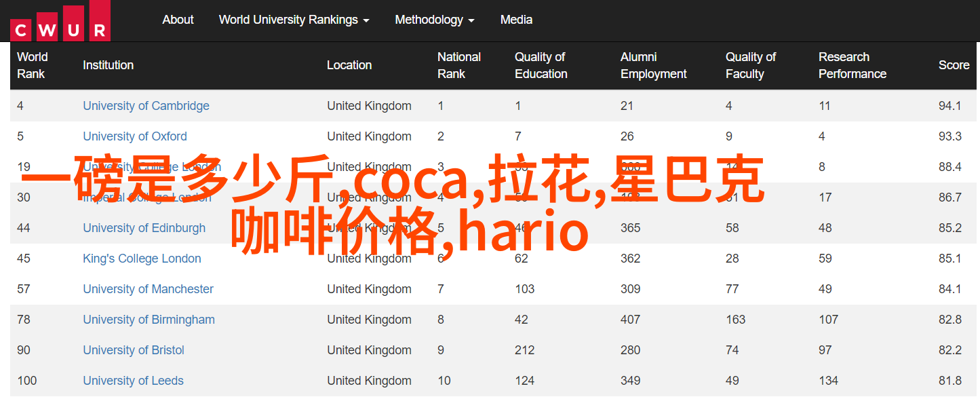Select Leeds's national rank 10
This screenshot has height=397, width=980.
click(444, 381)
